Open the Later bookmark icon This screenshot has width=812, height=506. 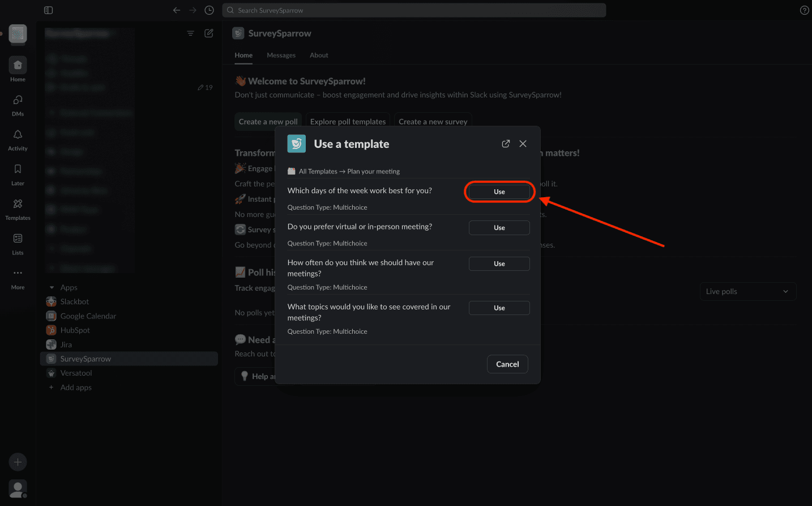click(18, 169)
